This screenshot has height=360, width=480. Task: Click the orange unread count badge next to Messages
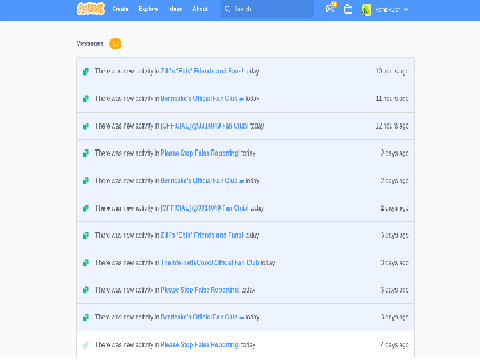[115, 43]
